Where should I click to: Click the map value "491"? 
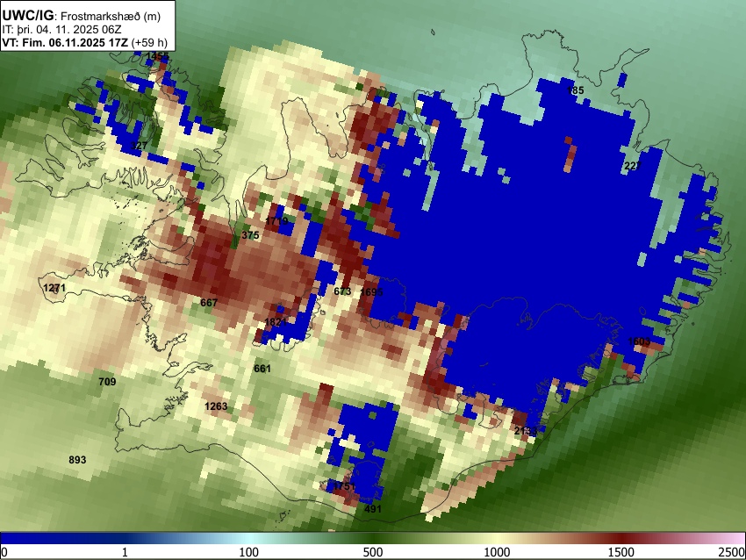(x=373, y=509)
